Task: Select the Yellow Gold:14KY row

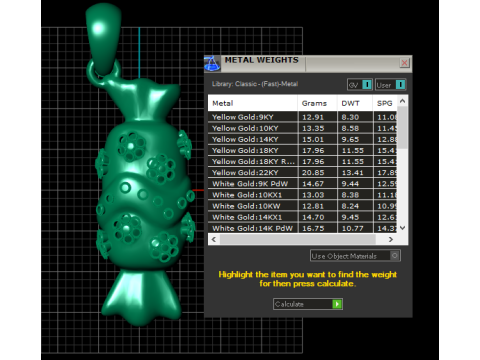Action: click(303, 139)
